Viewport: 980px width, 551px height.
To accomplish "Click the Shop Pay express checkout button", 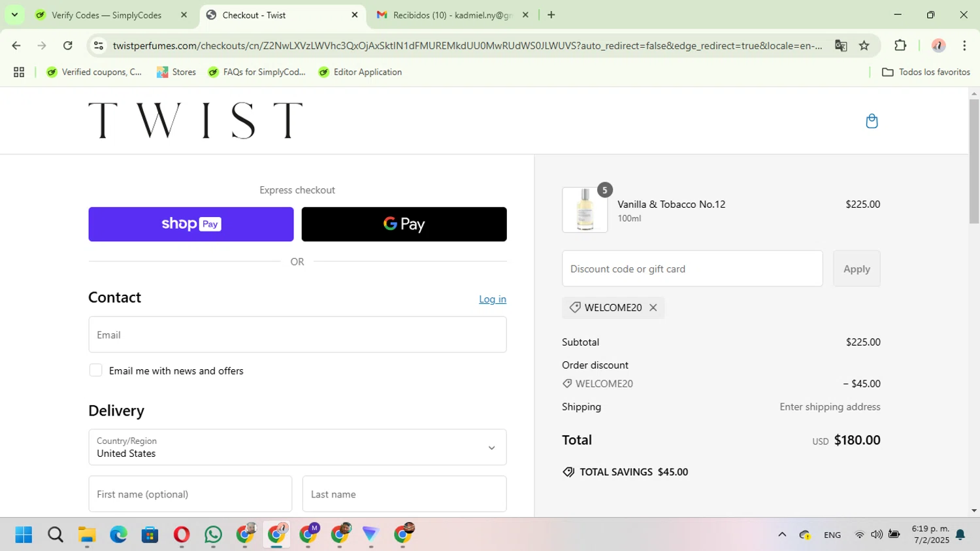I will coord(191,224).
